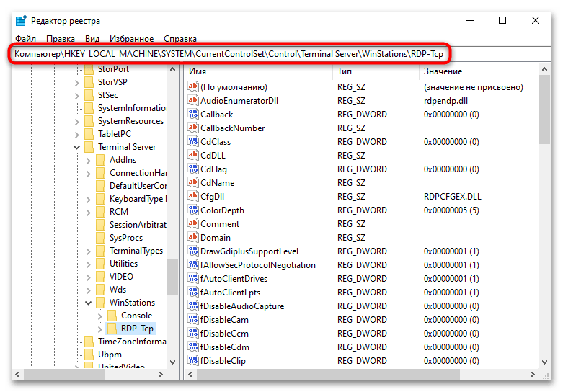The height and width of the screenshot is (392, 563).
Task: Select the string icon of (По умолчанию) value
Action: (x=192, y=86)
